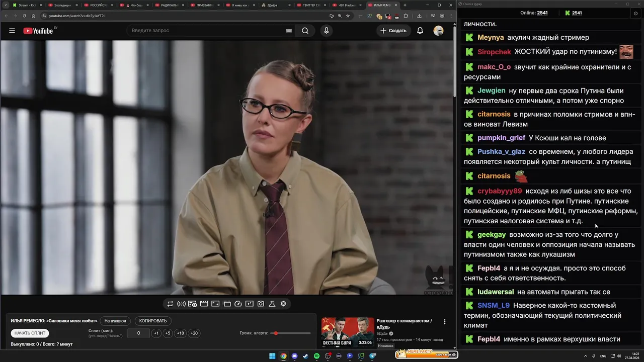644x362 pixels.
Task: Open username 'crybabyyy89' in chat
Action: pos(500,191)
